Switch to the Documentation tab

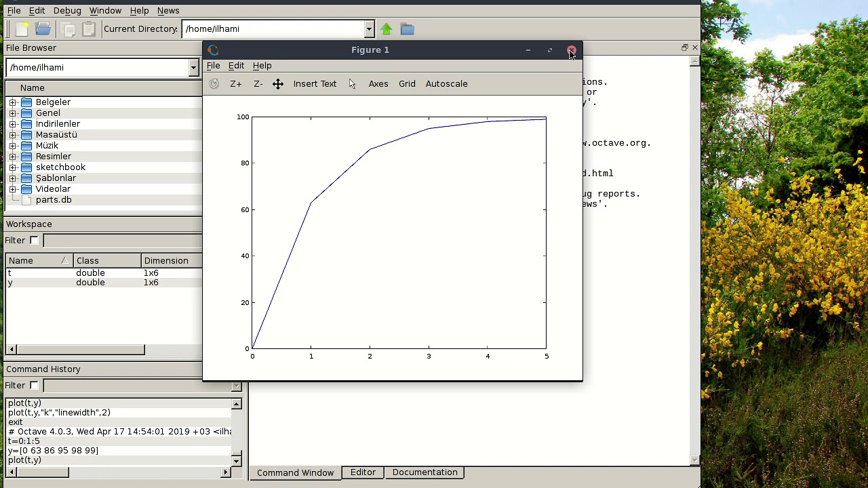click(425, 472)
